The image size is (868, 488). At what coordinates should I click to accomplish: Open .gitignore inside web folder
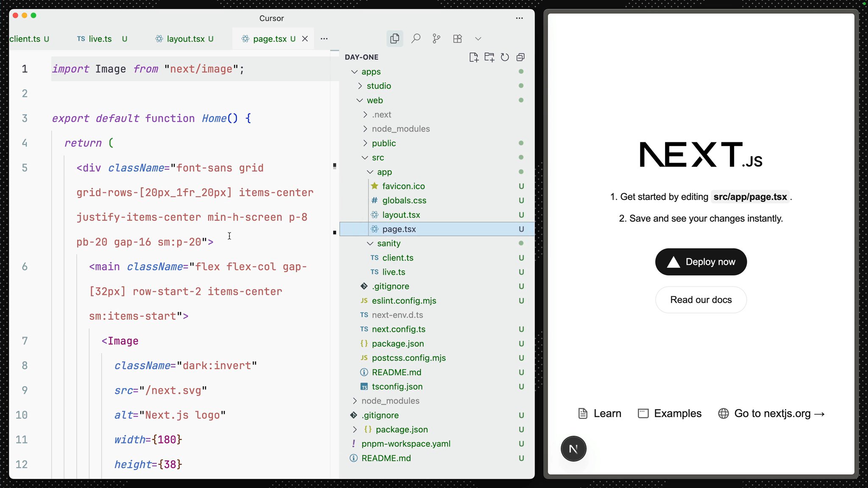click(437, 286)
